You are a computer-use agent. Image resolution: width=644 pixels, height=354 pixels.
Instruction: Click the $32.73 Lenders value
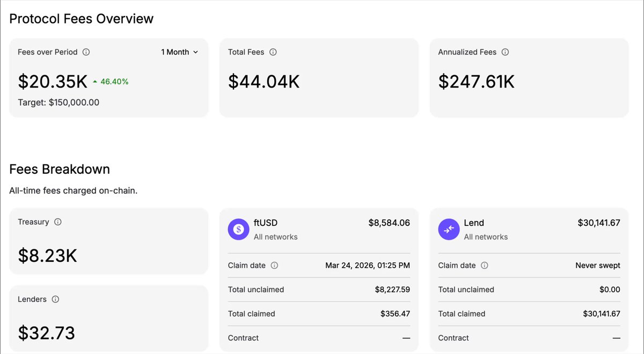[47, 333]
